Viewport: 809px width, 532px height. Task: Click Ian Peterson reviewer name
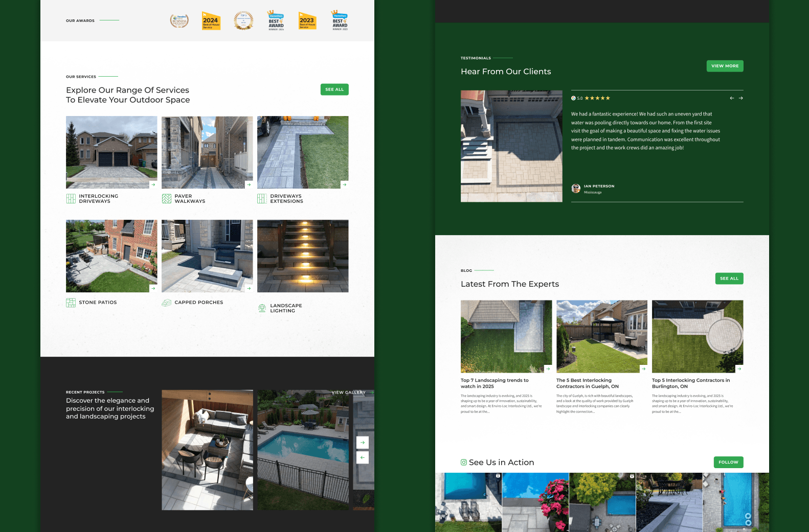click(x=599, y=187)
